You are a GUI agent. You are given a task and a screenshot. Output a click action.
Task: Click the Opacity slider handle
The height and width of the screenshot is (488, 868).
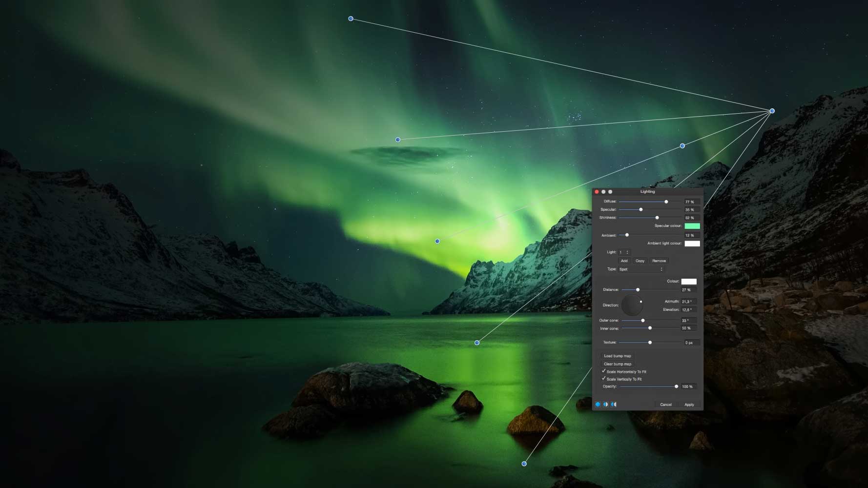coord(676,386)
